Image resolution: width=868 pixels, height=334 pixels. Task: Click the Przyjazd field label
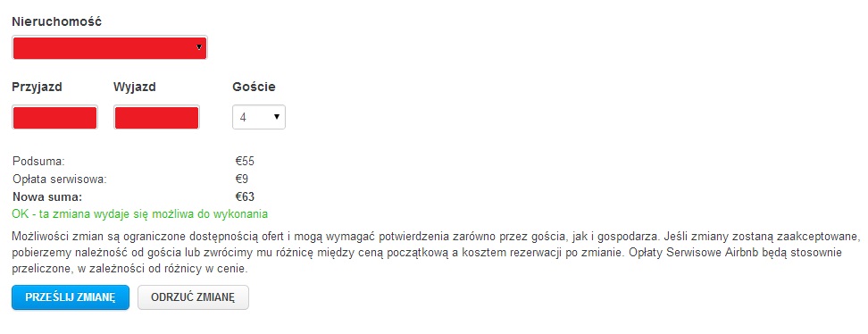click(x=38, y=88)
